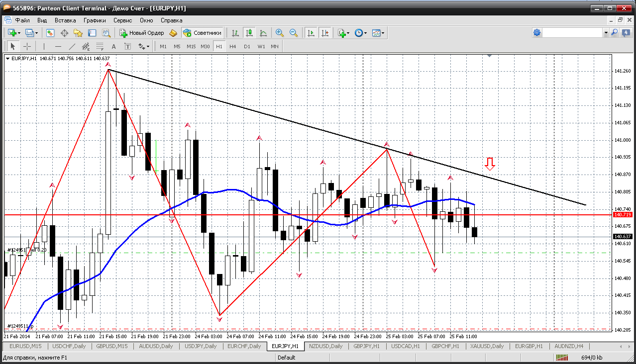636x364 pixels.
Task: Open the chat notifications icon
Action: tap(626, 33)
